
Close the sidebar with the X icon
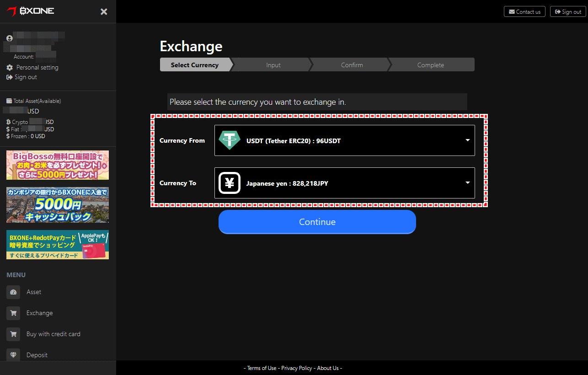(104, 11)
